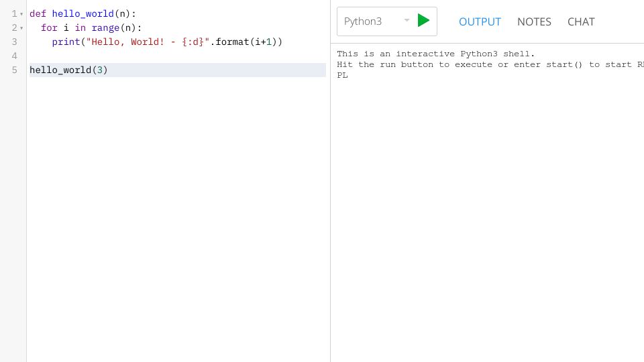
Task: Switch to the OUTPUT tab
Action: [480, 21]
